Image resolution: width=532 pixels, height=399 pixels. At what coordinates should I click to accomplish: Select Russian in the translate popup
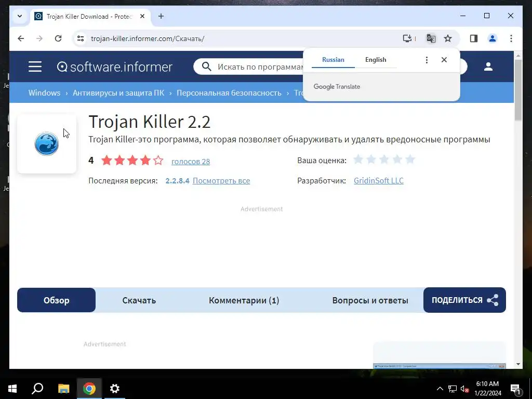point(333,60)
